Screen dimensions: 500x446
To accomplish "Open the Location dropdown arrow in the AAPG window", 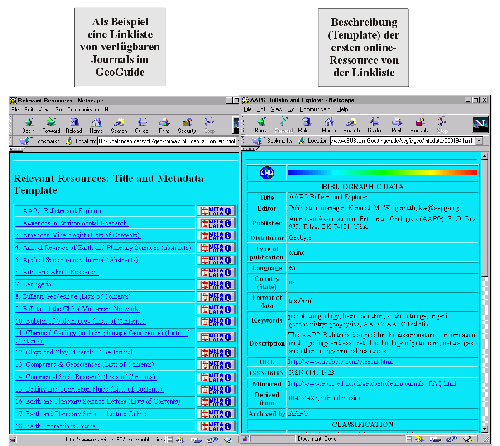I will (x=479, y=141).
